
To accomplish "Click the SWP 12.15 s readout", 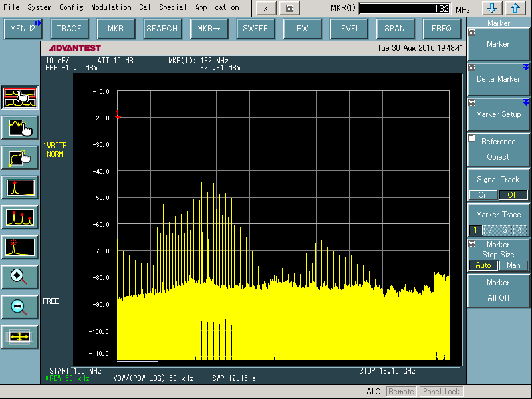I will pyautogui.click(x=235, y=378).
